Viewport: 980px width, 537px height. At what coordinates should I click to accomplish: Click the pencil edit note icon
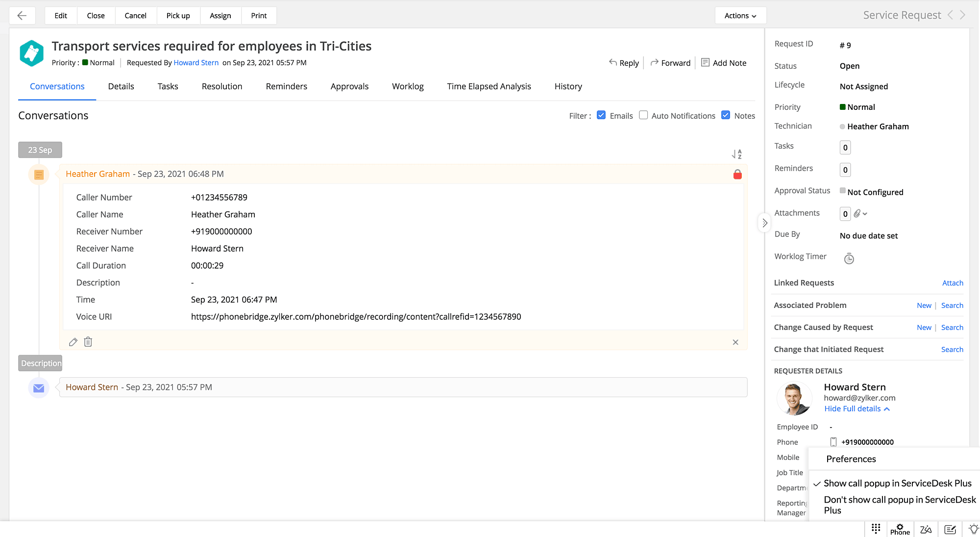pos(73,342)
